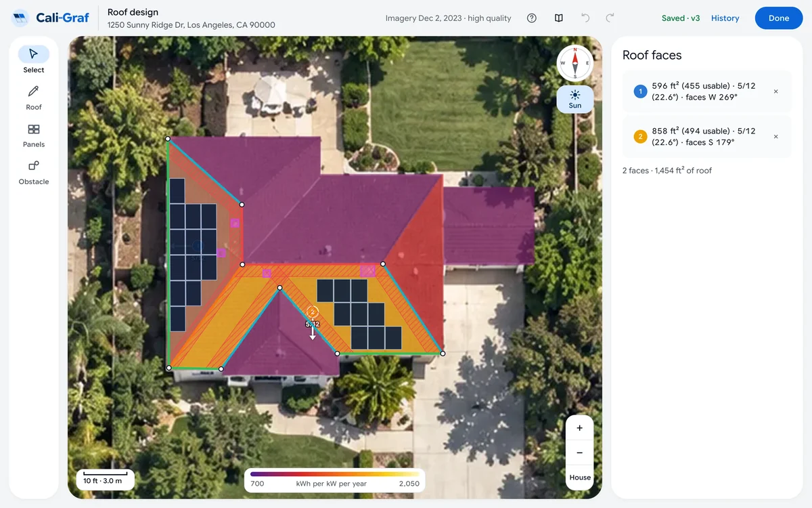Open the guide book icon

559,18
